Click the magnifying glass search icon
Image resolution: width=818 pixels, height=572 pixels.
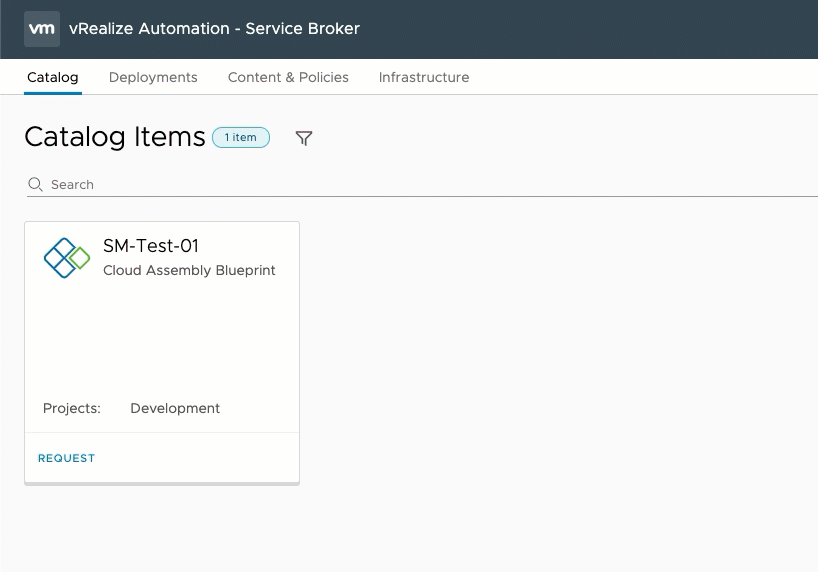pyautogui.click(x=35, y=184)
